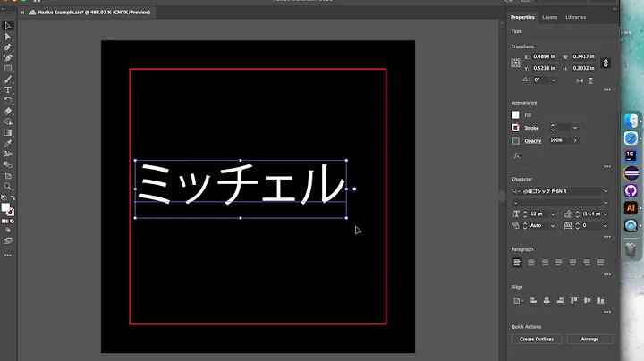Toggle constrain width and height proportions
Screen dimensions: 644x361
[x=606, y=63]
